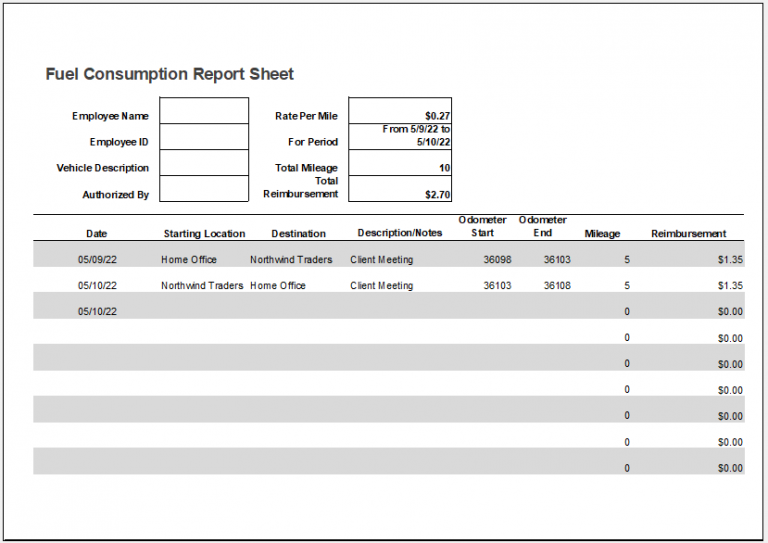Select the blank Employee ID box
Image resolution: width=768 pixels, height=543 pixels.
[204, 137]
